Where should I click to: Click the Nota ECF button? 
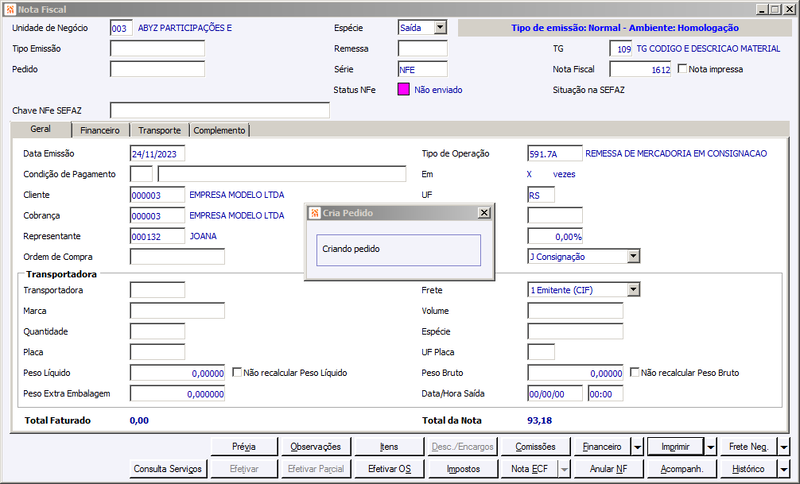point(530,469)
